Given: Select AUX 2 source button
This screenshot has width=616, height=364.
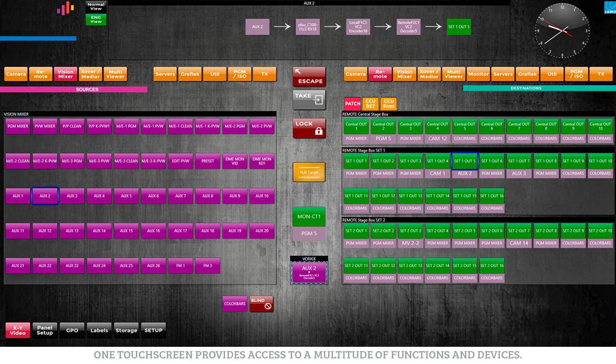Looking at the screenshot, I should coord(45,196).
